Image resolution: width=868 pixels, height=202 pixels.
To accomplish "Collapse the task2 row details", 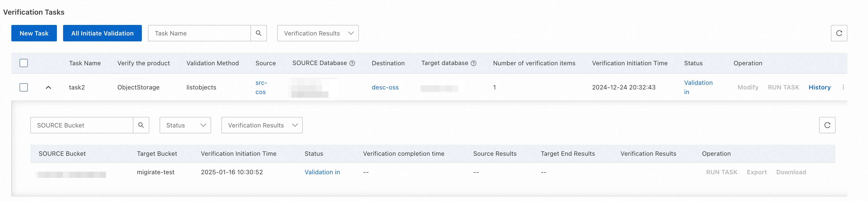I will [x=48, y=87].
